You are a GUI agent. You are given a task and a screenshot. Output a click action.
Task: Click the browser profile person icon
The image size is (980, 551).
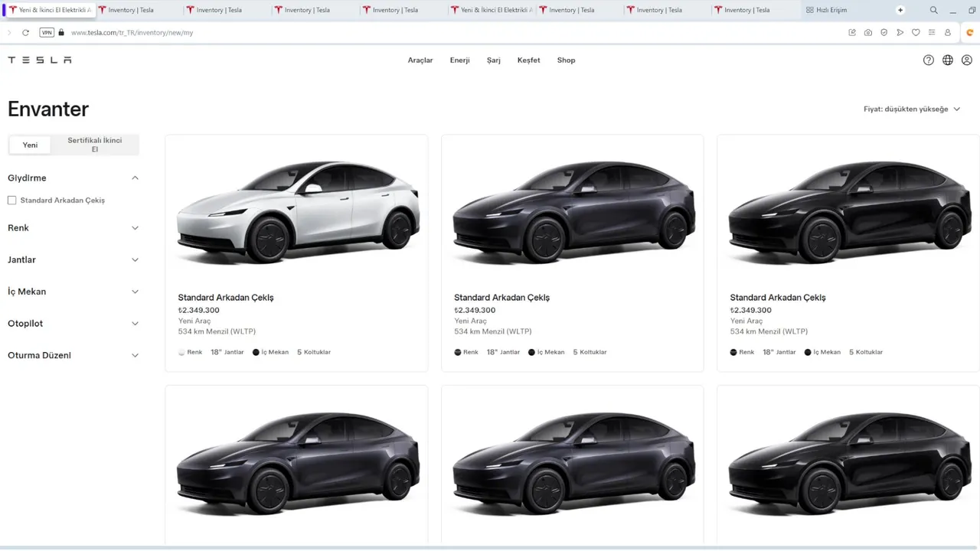948,33
